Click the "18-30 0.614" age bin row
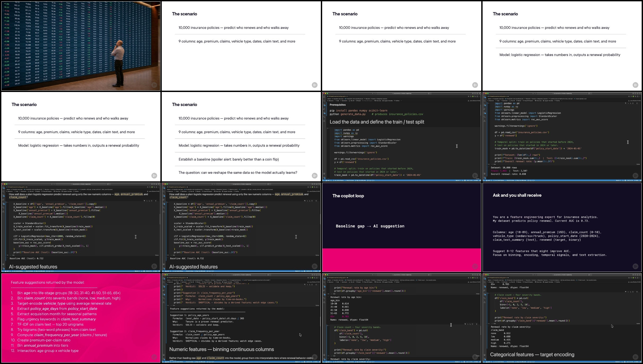Screen dimensions: 643x364 (340, 304)
